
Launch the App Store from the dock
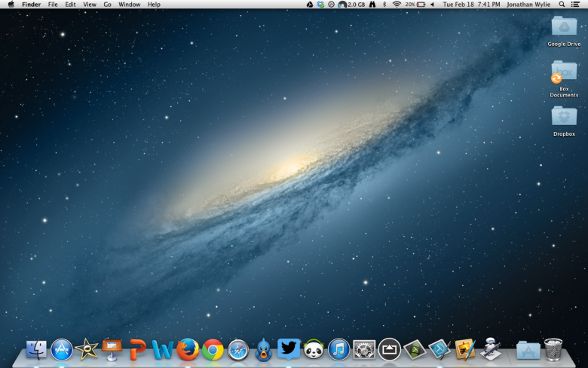pyautogui.click(x=62, y=349)
